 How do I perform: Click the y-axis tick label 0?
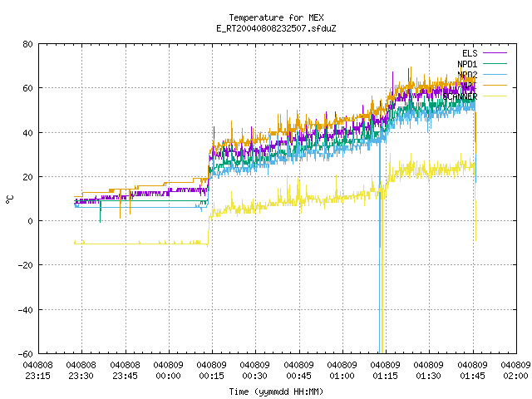[31, 221]
